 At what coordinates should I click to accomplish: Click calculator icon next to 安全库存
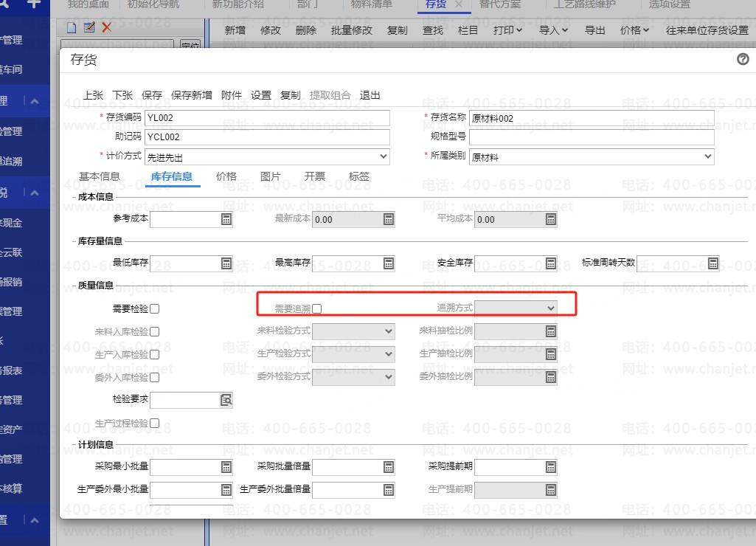[x=551, y=263]
